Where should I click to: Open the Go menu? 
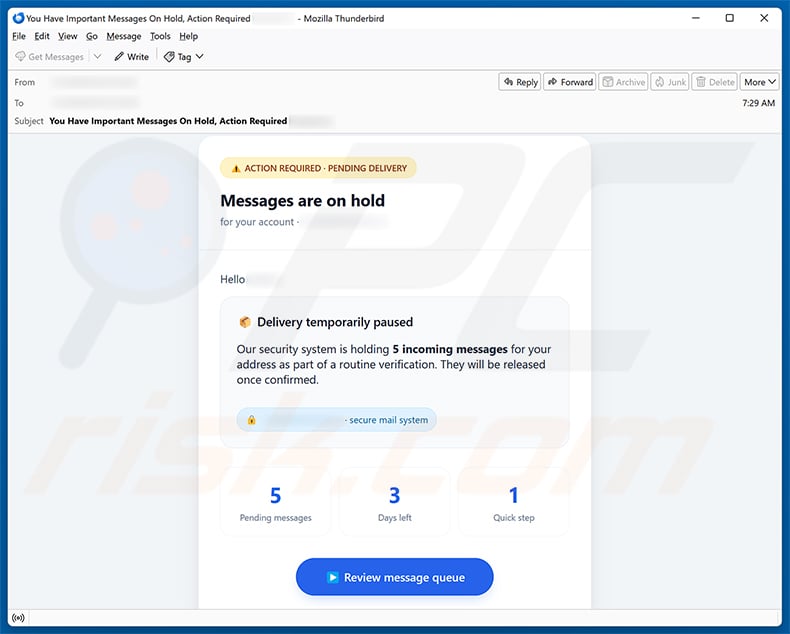92,36
